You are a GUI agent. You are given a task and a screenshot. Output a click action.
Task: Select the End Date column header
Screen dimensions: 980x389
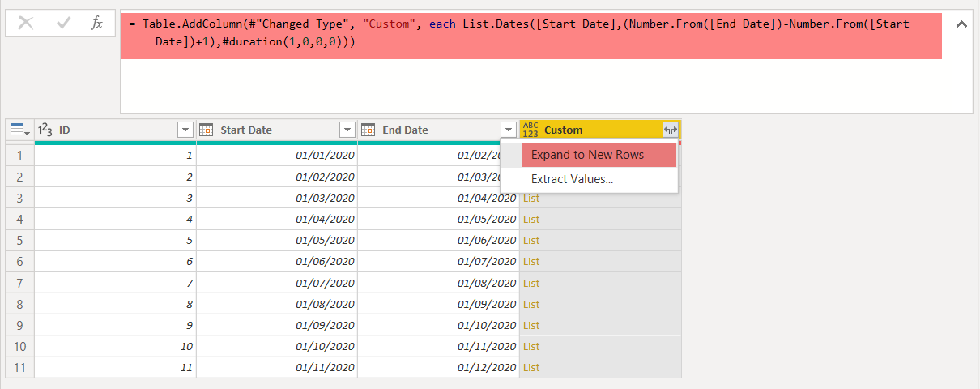[438, 130]
